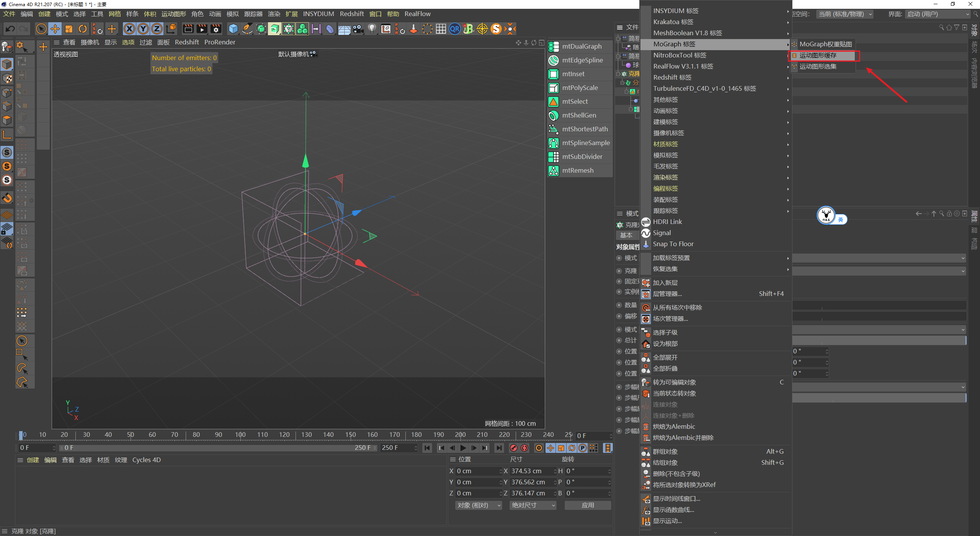Image resolution: width=980 pixels, height=536 pixels.
Task: Toggle the Y axis lock
Action: [x=143, y=29]
